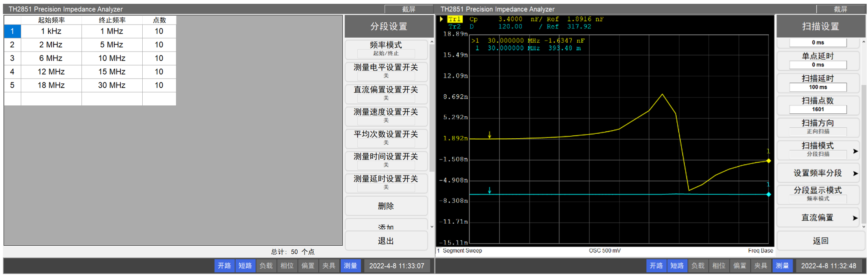Click the cyan reference arrow on D trace

point(489,191)
